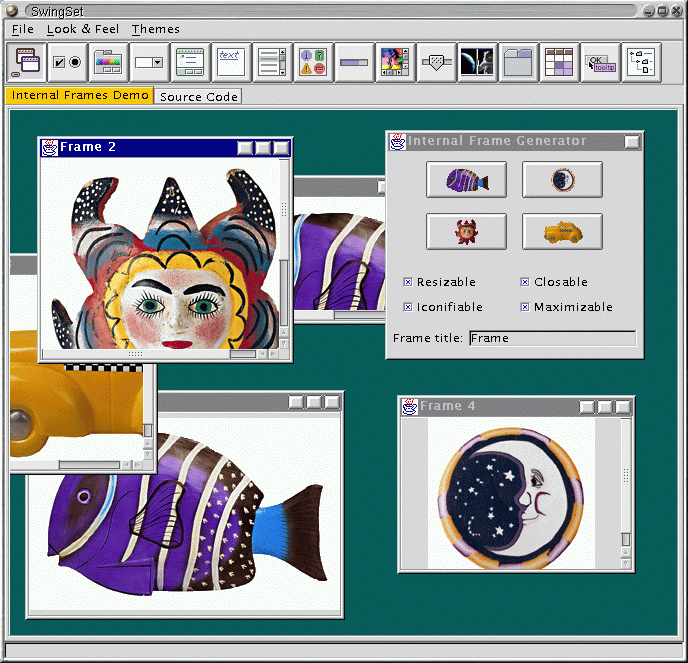Open the split pane demo toolbar icon
The image size is (688, 663).
point(477,62)
